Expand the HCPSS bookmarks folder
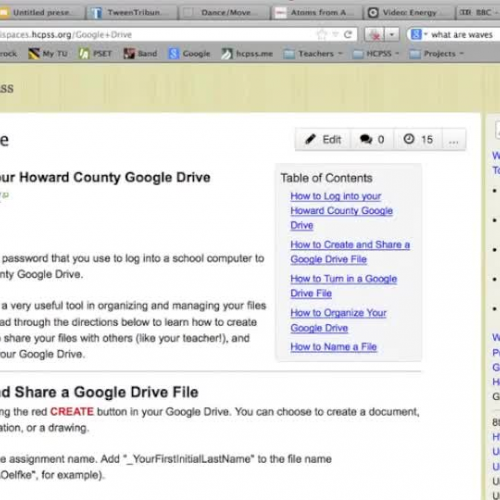The height and width of the screenshot is (500, 500). (x=376, y=54)
